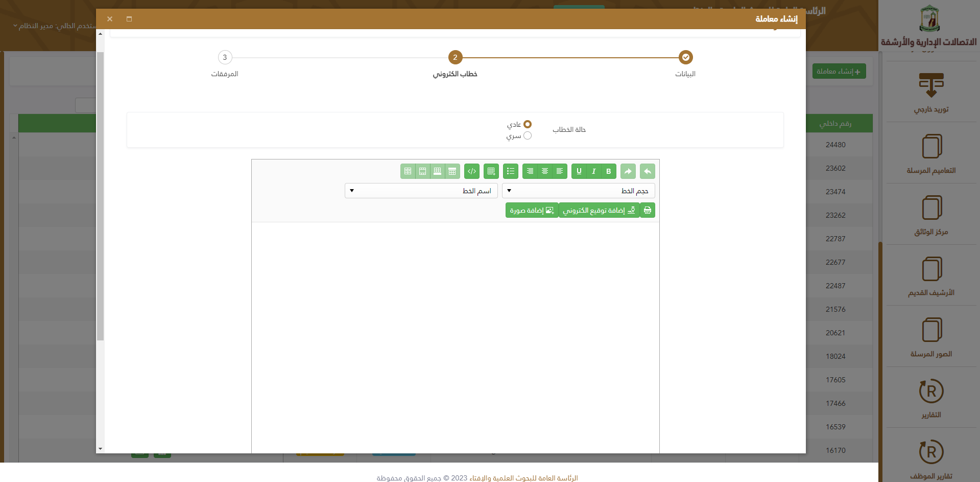
Task: Click the insert table icon
Action: 491,171
